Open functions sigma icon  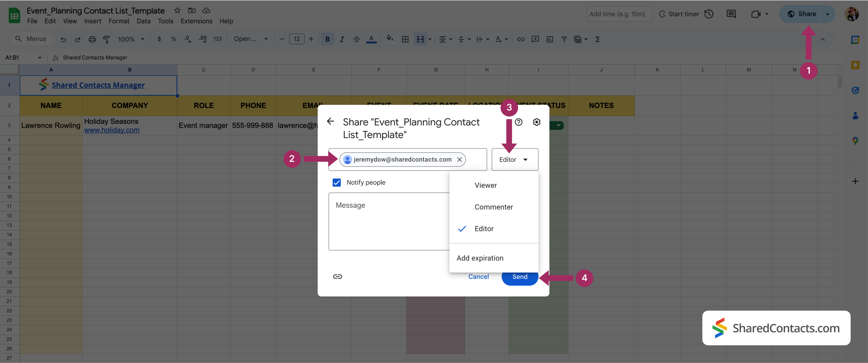coord(597,39)
